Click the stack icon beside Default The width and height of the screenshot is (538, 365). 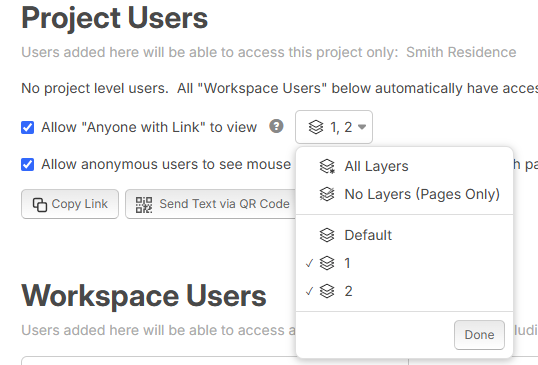click(x=327, y=235)
